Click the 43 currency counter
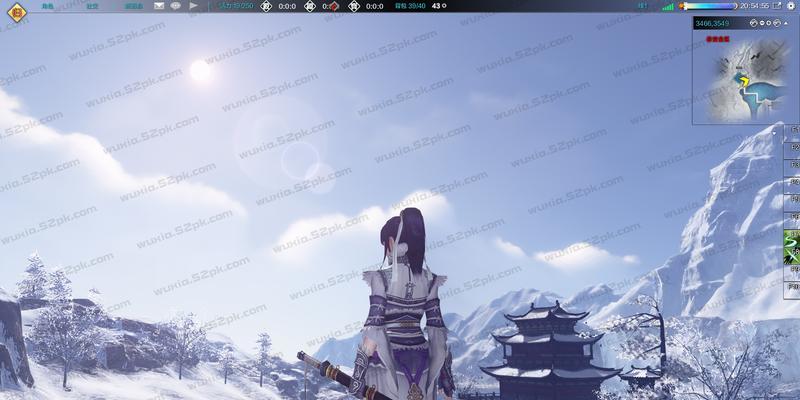 click(439, 6)
